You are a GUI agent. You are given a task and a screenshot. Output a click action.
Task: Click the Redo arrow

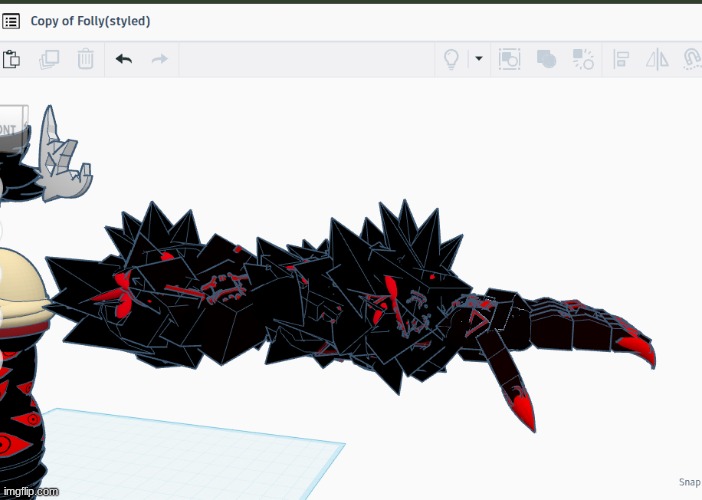pyautogui.click(x=159, y=59)
